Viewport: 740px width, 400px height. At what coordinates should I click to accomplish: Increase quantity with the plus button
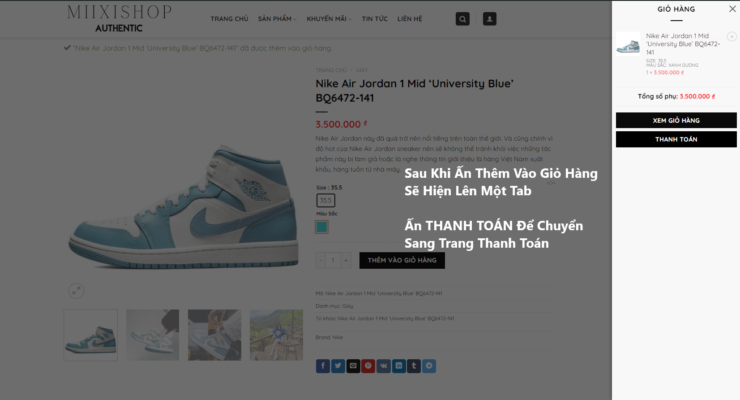coord(346,260)
